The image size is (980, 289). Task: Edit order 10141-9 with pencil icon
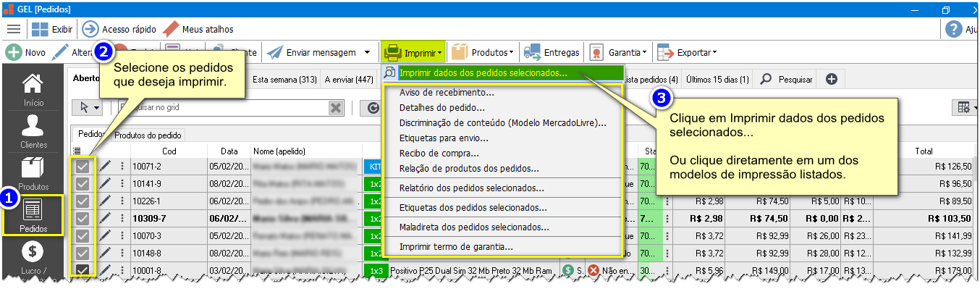[x=105, y=183]
